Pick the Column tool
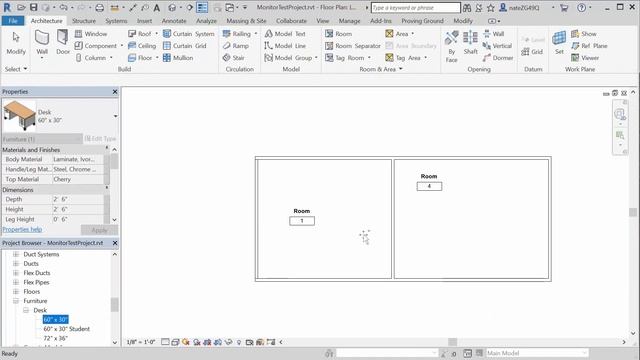The height and width of the screenshot is (360, 640). coord(91,58)
